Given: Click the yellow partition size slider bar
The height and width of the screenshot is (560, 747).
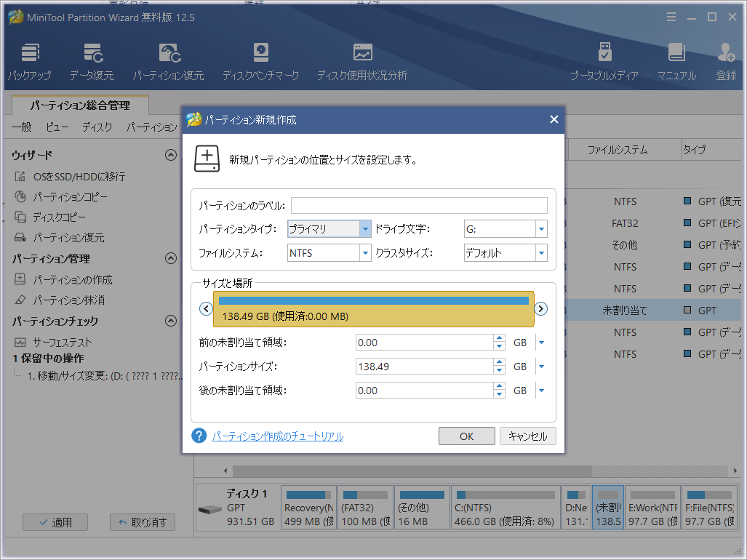Looking at the screenshot, I should click(x=373, y=309).
